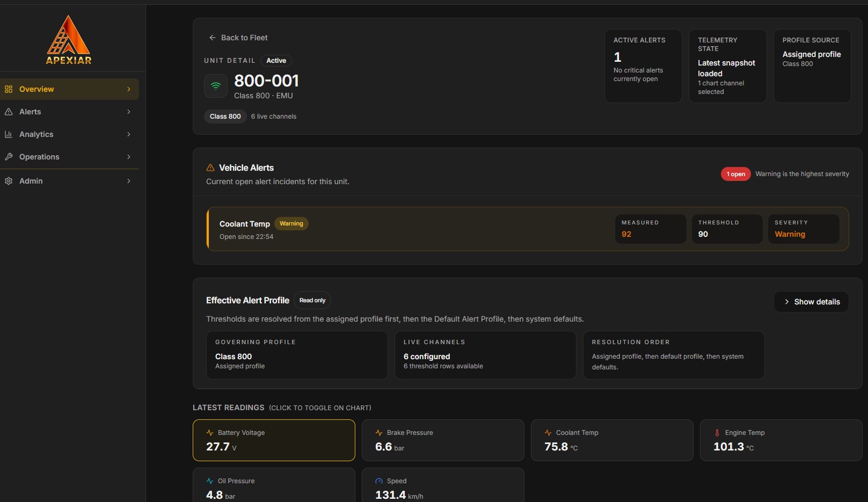This screenshot has width=868, height=502.
Task: Toggle Brake Pressure channel on chart
Action: 443,440
